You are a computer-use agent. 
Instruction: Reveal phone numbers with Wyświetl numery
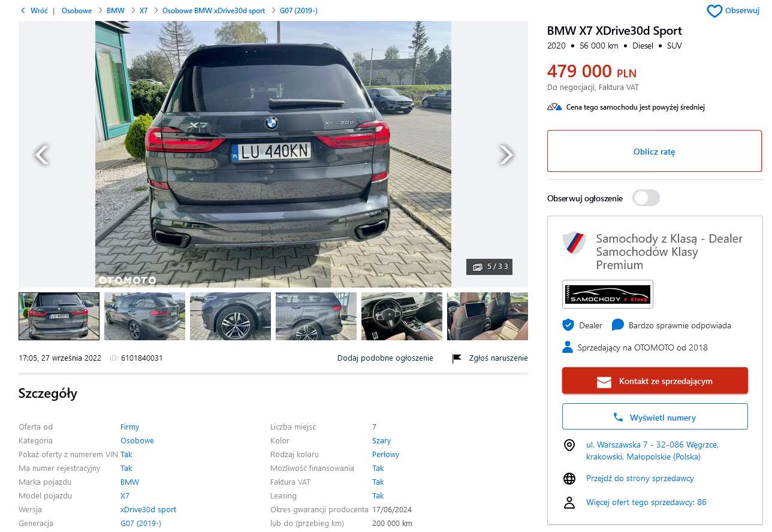click(x=655, y=417)
